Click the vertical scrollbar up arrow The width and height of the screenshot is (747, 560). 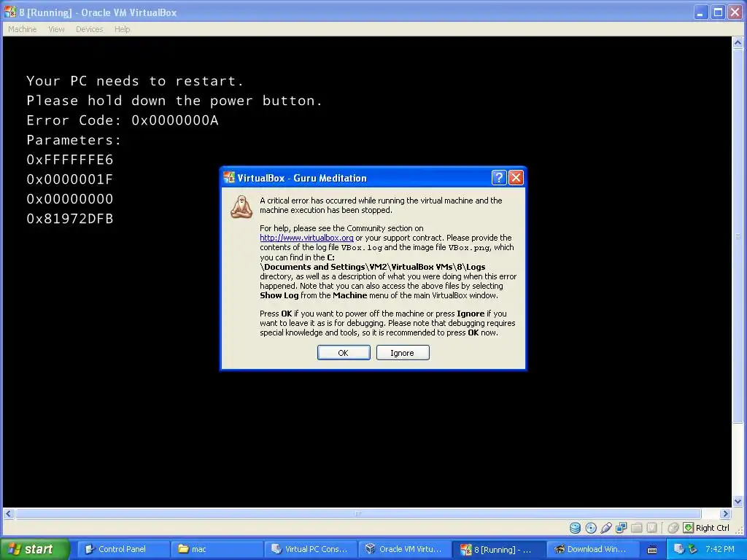click(738, 43)
